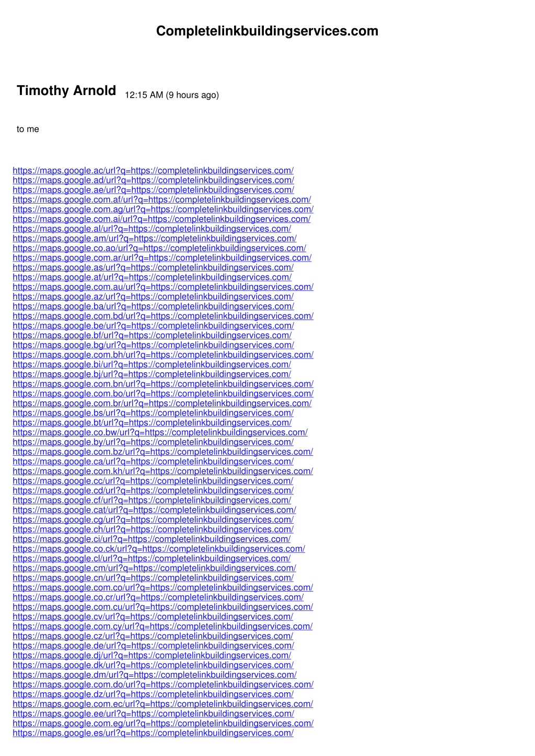Follow the maps.google.de link
535x756 pixels.
click(153, 646)
